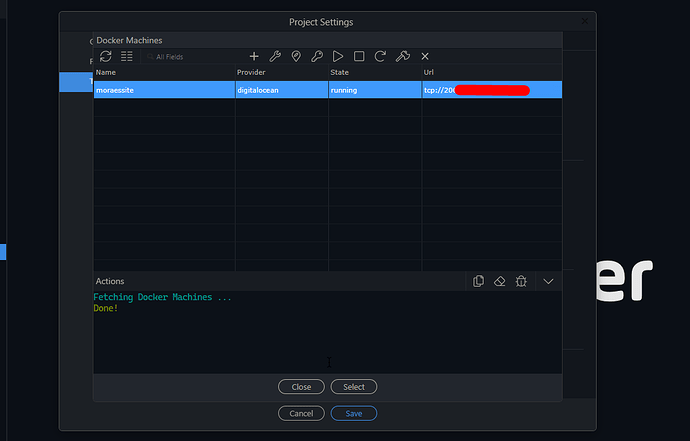Open machine settings wrench icon

coord(275,56)
